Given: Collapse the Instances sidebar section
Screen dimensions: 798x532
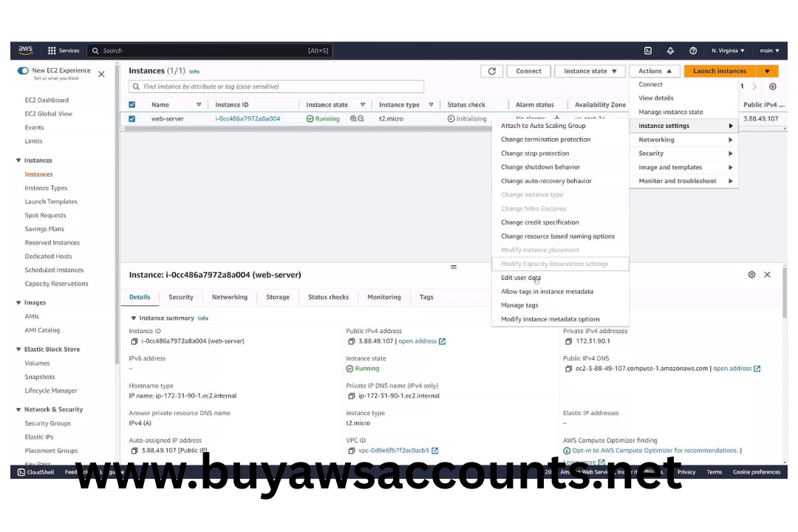Looking at the screenshot, I should [18, 160].
